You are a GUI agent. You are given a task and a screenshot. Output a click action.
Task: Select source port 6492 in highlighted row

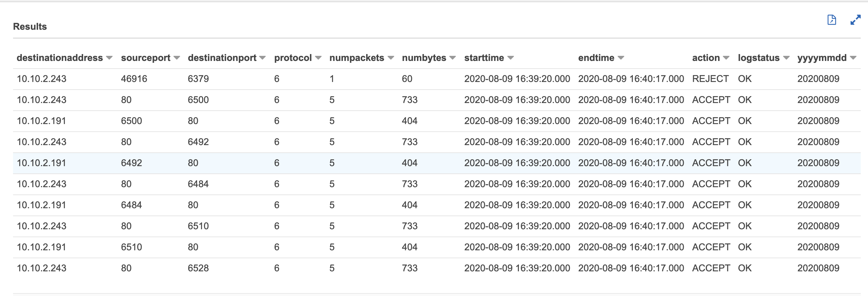pos(131,163)
